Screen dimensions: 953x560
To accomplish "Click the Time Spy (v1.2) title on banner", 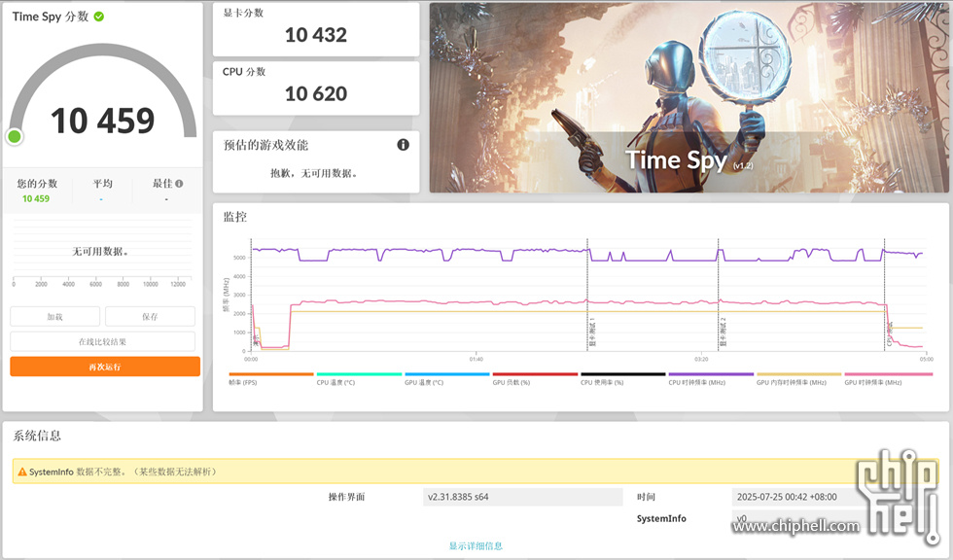I will (x=689, y=160).
